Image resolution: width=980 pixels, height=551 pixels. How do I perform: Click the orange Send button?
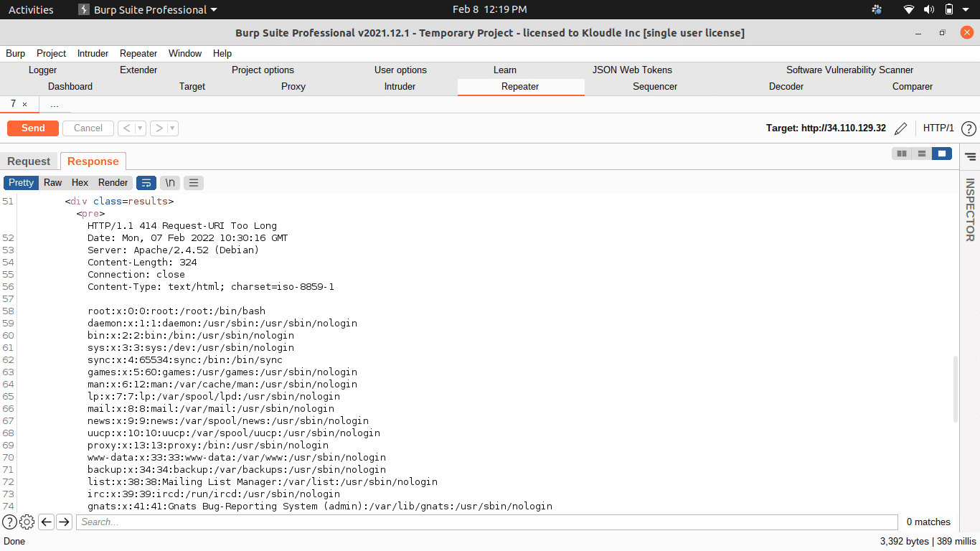click(x=33, y=128)
